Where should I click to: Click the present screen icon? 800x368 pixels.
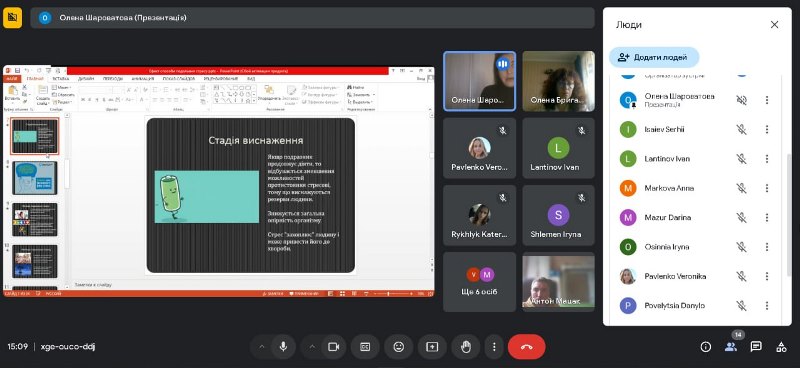pos(432,347)
